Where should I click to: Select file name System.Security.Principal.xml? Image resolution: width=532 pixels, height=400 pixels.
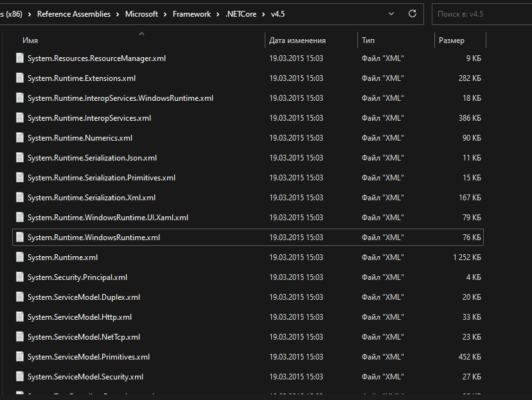(x=77, y=277)
